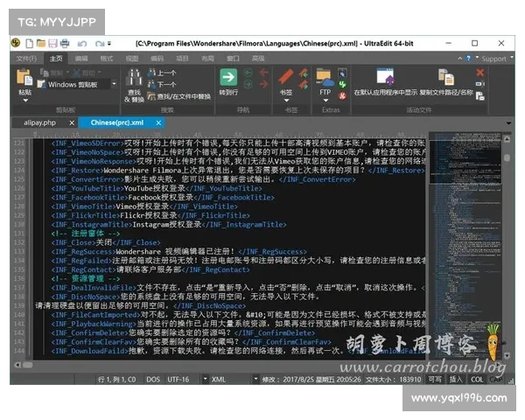Image resolution: width=525 pixels, height=420 pixels.
Task: Switch to the 项目 ribbon tab
Action: click(182, 59)
